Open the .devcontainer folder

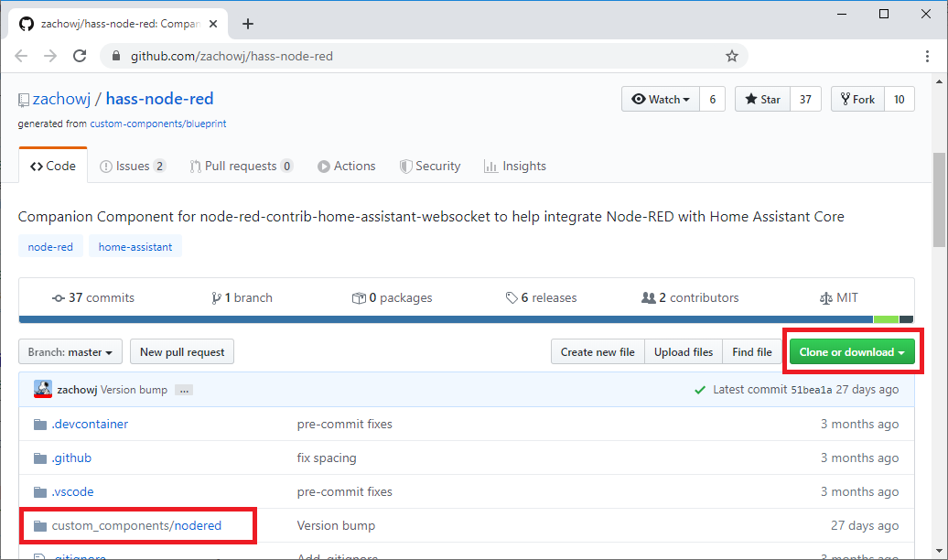click(90, 424)
